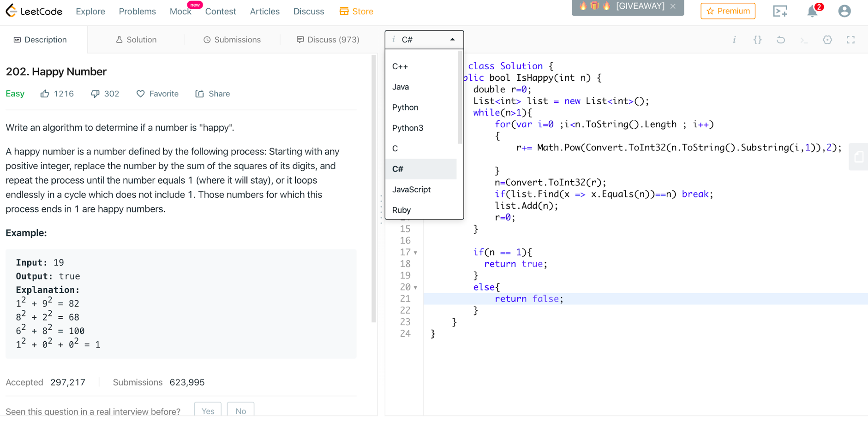This screenshot has width=868, height=421.
Task: Reset the code using the circular arrow icon
Action: point(781,40)
